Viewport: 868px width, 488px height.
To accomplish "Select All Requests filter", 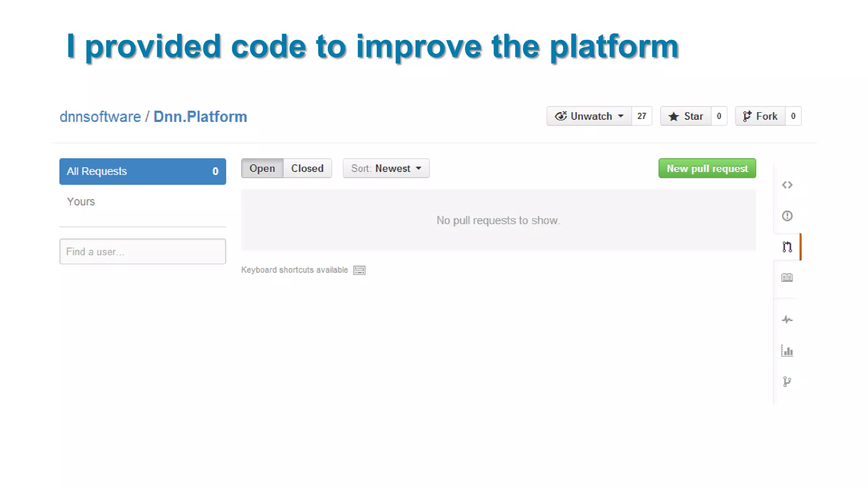I will (142, 171).
